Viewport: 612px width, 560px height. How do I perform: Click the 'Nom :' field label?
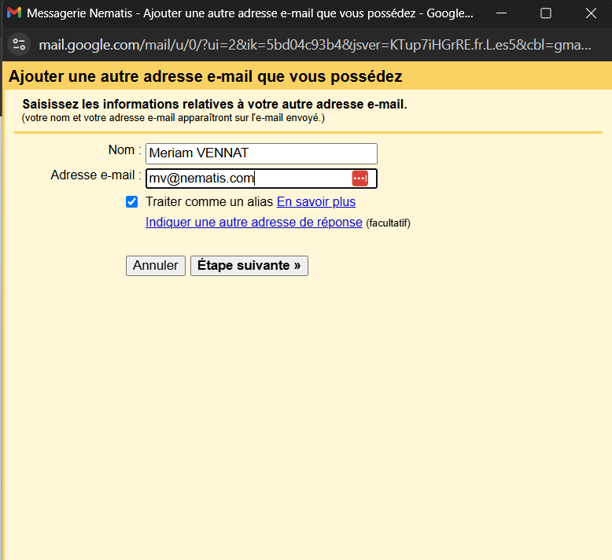click(x=124, y=150)
